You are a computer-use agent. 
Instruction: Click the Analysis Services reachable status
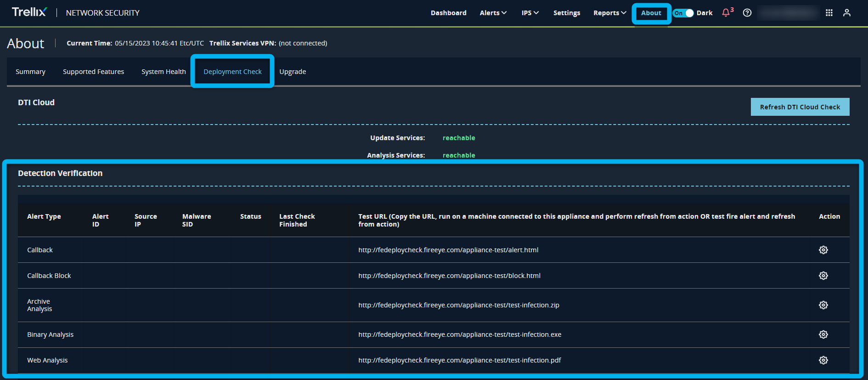click(459, 155)
